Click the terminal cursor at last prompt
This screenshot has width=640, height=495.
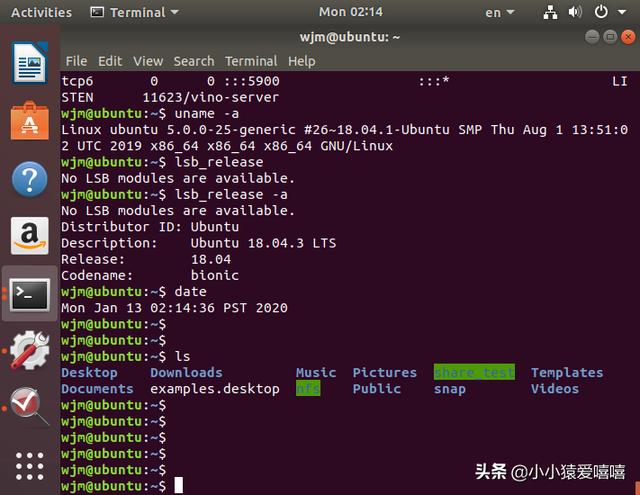[178, 486]
